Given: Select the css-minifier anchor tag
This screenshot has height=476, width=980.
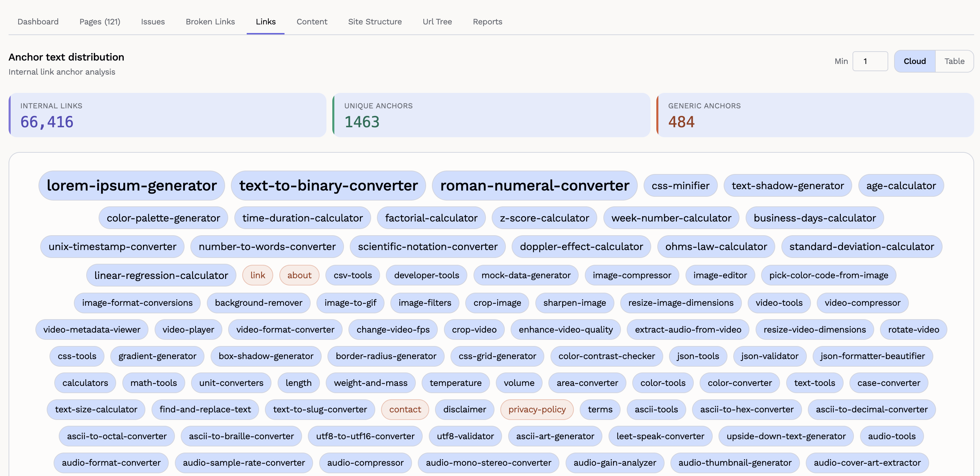Looking at the screenshot, I should click(x=680, y=185).
